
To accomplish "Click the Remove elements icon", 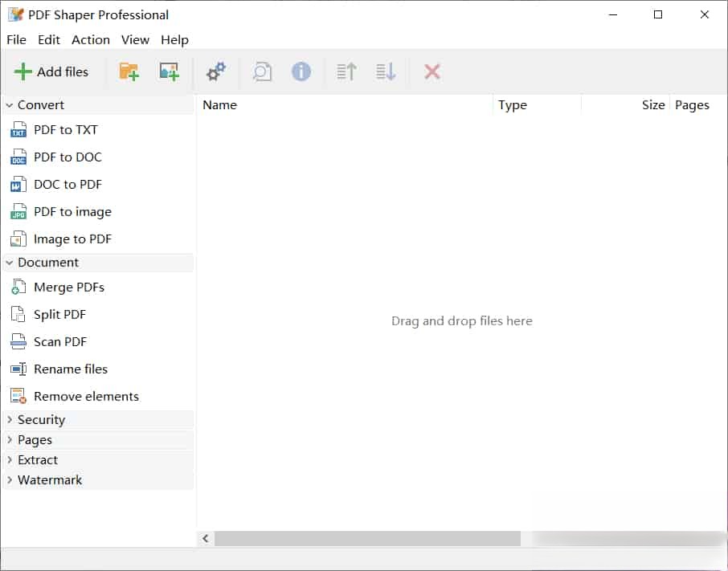I will 18,396.
